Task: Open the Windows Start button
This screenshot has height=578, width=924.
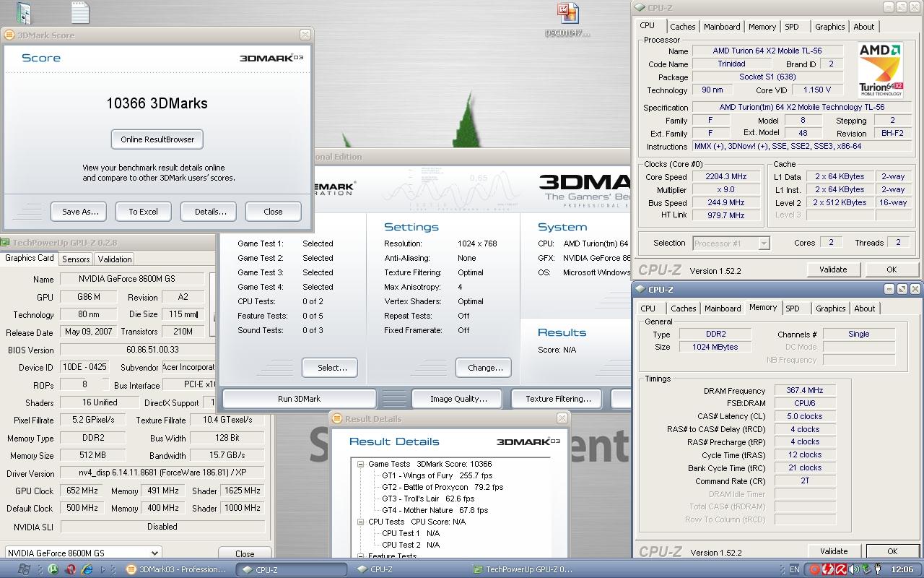Action: (x=24, y=569)
